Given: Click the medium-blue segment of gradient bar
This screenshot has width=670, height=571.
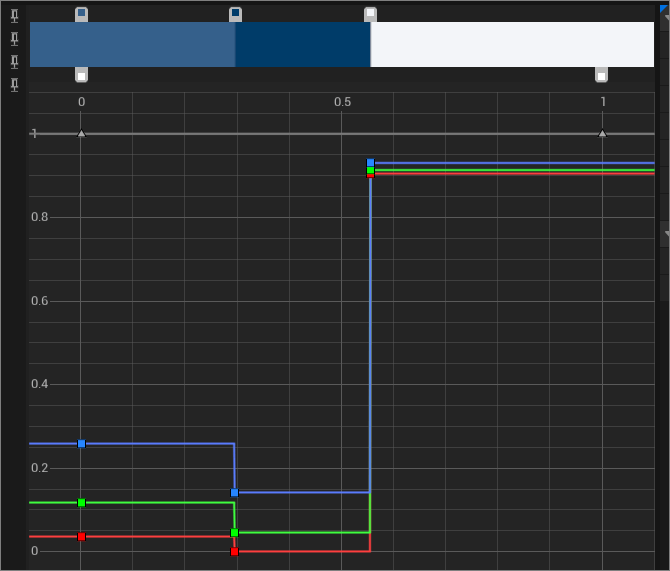Looking at the screenshot, I should coord(132,44).
